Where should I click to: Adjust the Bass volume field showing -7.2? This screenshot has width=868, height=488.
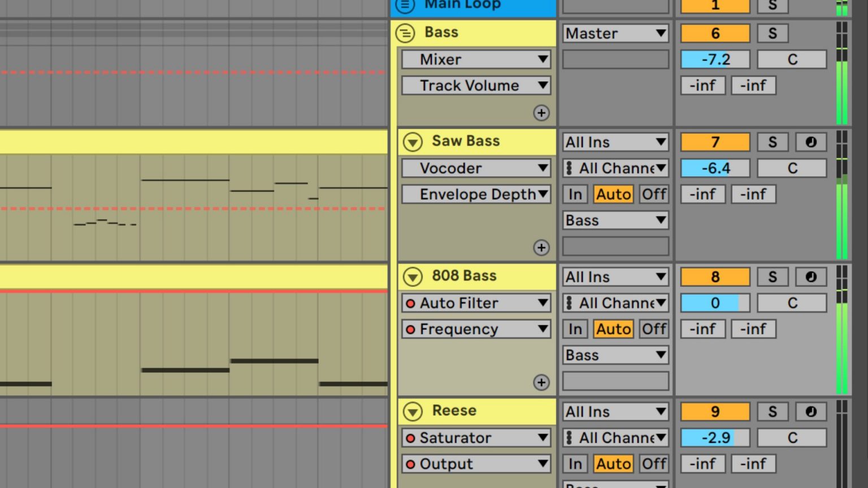click(x=714, y=59)
